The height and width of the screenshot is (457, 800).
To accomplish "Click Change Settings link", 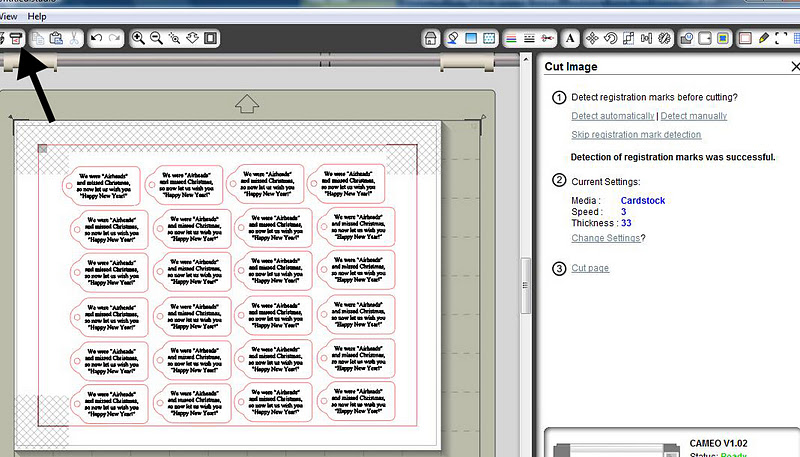I will coord(606,238).
